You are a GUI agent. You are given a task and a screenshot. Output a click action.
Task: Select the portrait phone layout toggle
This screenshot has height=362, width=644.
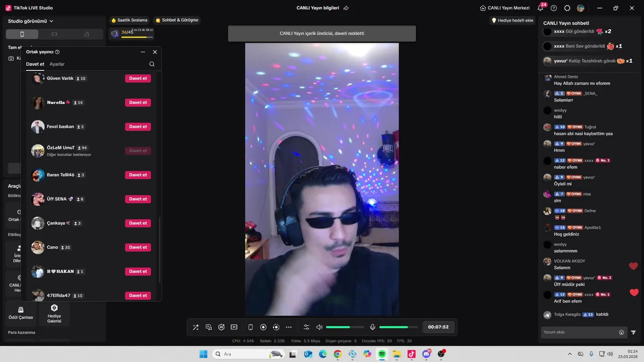[x=22, y=34]
